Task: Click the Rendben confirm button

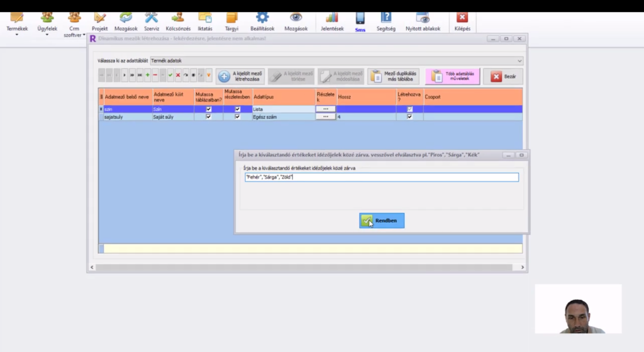Action: click(382, 221)
